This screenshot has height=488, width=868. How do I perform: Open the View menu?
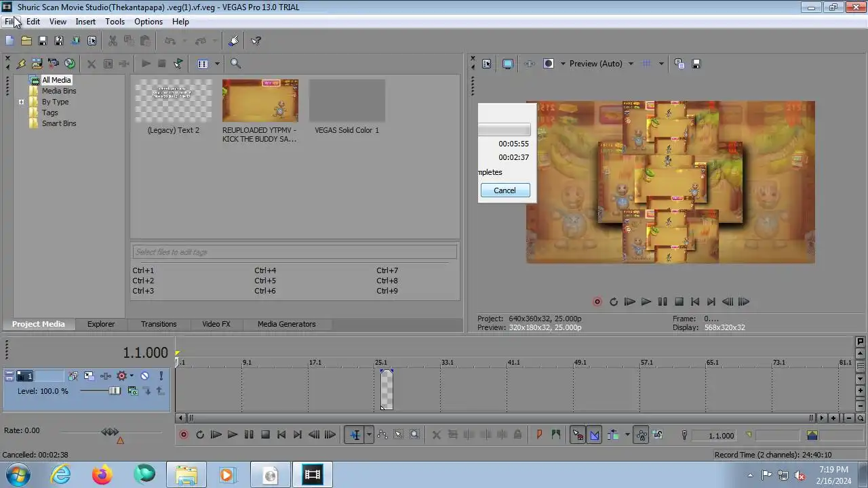tap(58, 22)
